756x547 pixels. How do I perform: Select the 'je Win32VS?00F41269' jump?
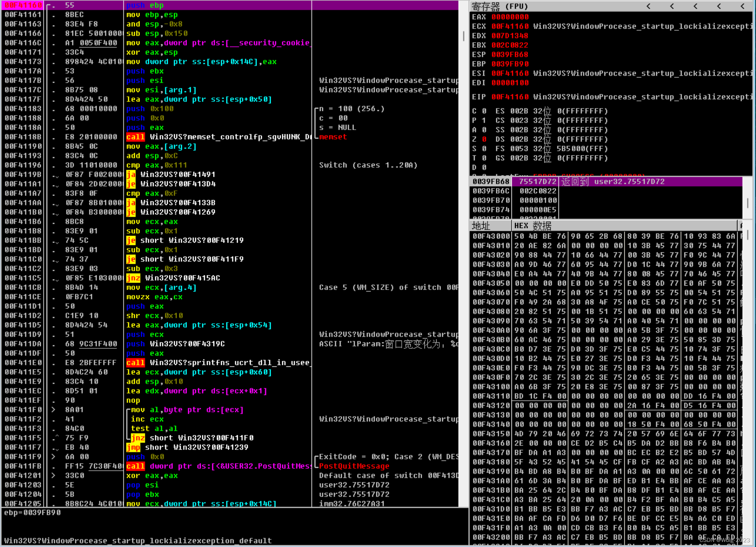tap(171, 212)
